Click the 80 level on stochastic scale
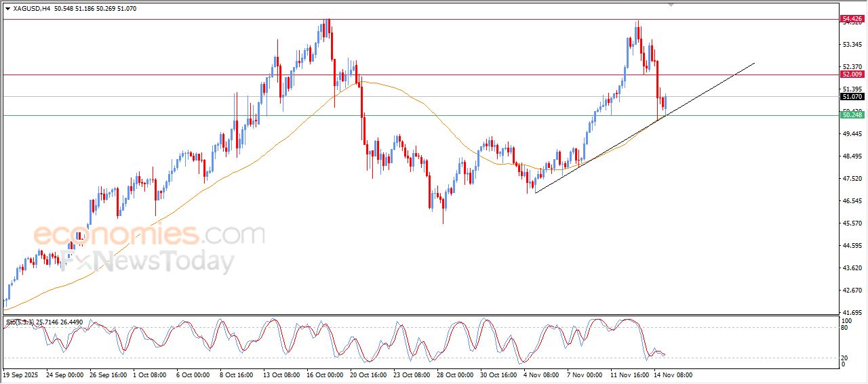This screenshot has height=384, width=868. pos(845,328)
